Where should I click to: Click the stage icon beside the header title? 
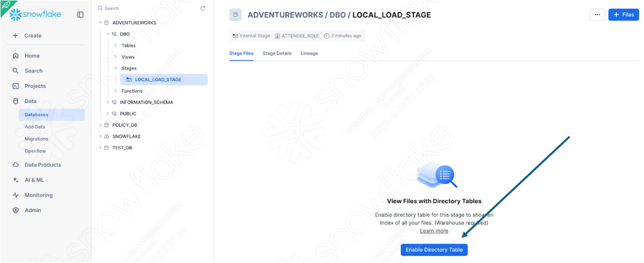[235, 15]
